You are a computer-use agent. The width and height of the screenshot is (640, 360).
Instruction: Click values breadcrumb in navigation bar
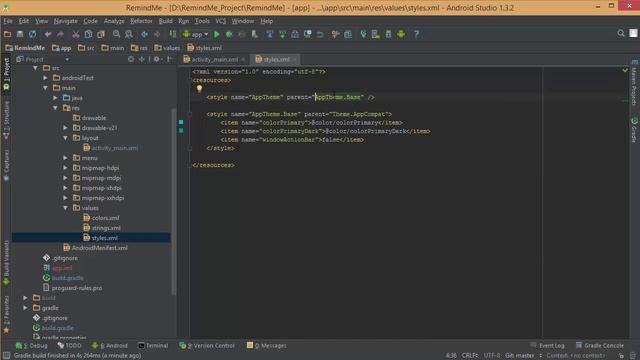pos(167,48)
